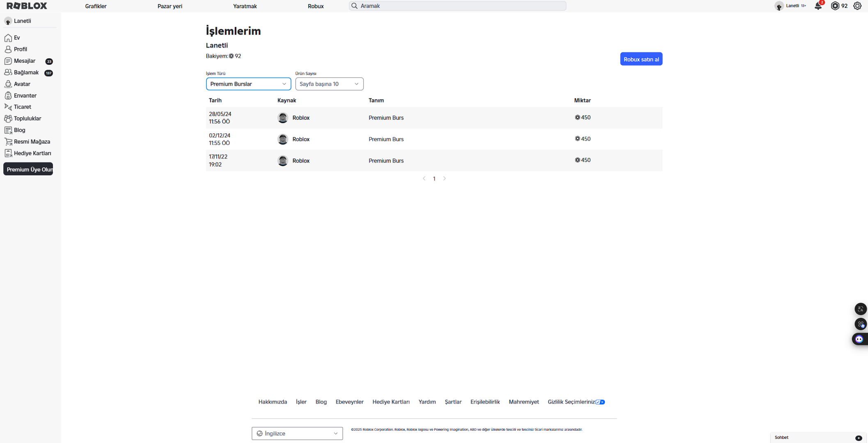Open the Erişilebilirlik footer link
Screen dimensions: 868x443
(x=485, y=402)
